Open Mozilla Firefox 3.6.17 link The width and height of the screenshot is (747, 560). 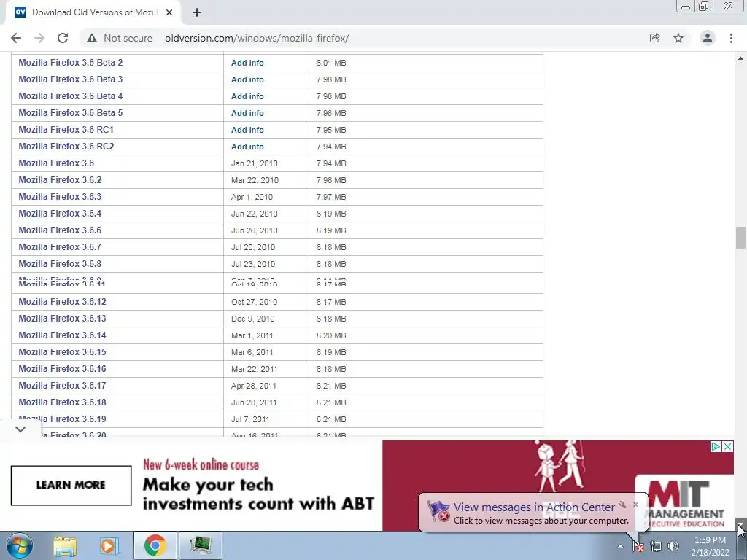63,386
